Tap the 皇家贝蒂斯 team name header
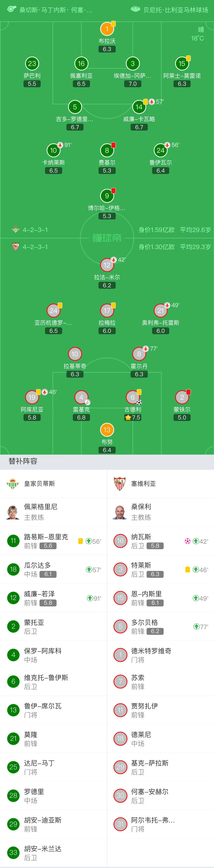Viewport: 214px width, 868px height. coord(39,483)
